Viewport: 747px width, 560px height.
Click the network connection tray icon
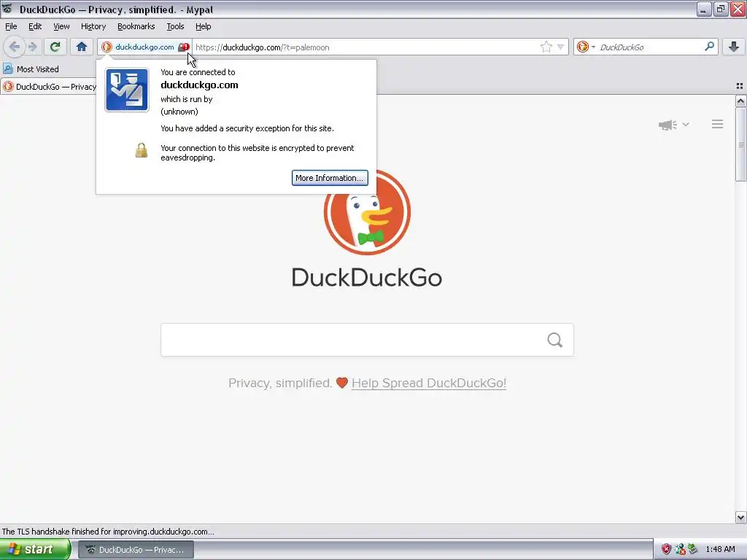(x=680, y=549)
